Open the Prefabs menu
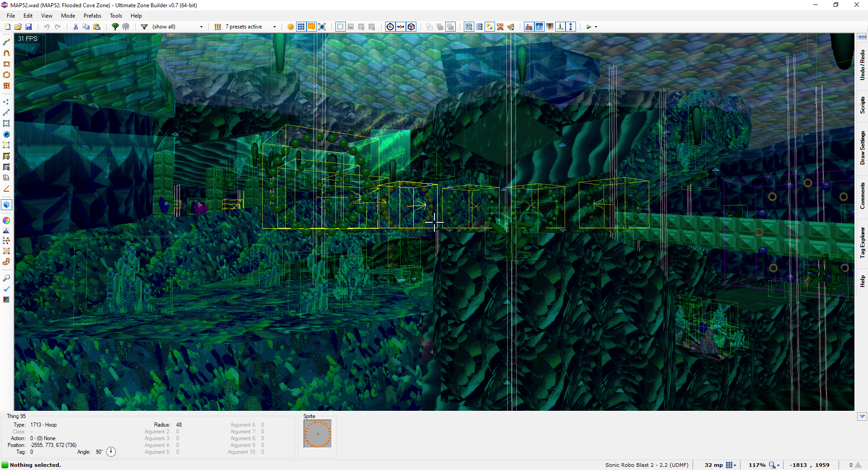Screen dimensions: 868x470 click(92, 16)
